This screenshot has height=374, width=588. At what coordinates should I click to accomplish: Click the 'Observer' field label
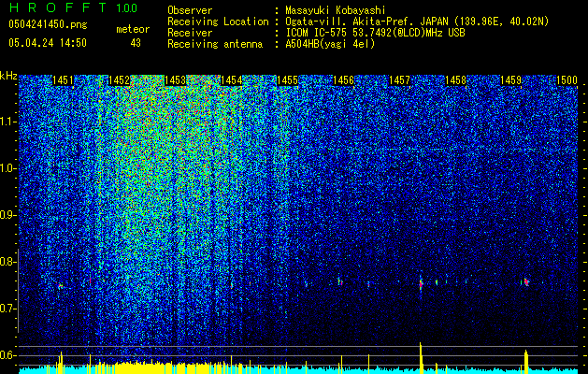[190, 10]
